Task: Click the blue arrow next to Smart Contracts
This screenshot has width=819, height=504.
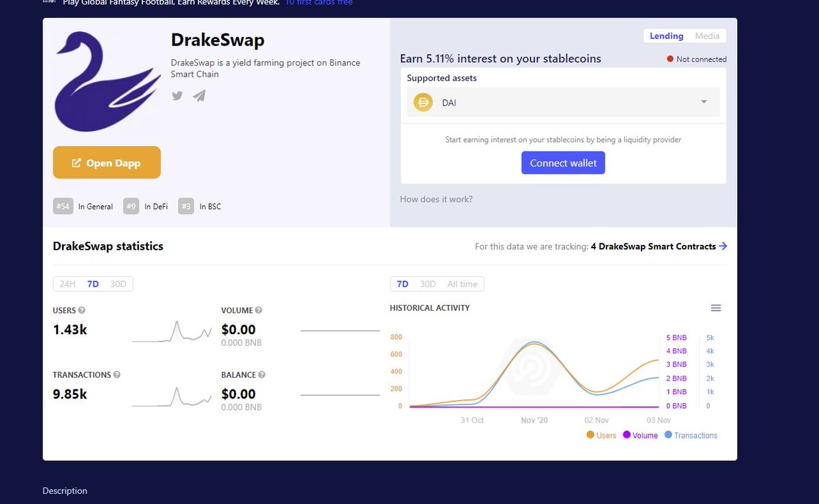Action: (x=723, y=246)
